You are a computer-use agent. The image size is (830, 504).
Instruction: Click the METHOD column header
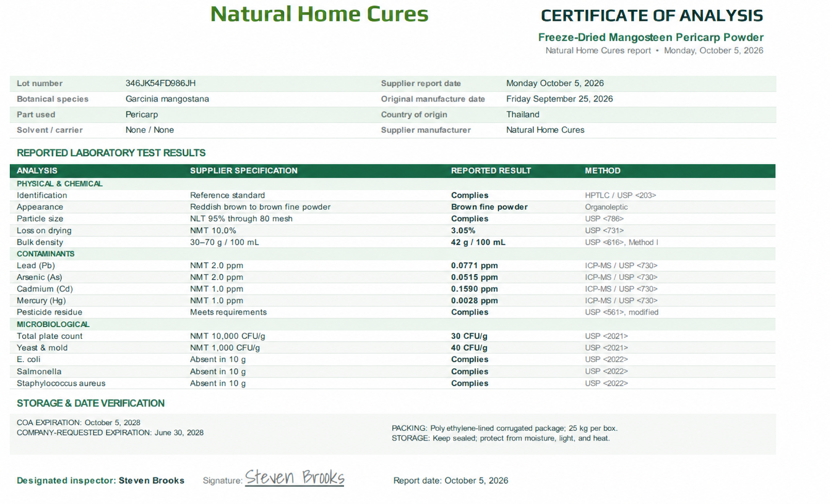(603, 171)
